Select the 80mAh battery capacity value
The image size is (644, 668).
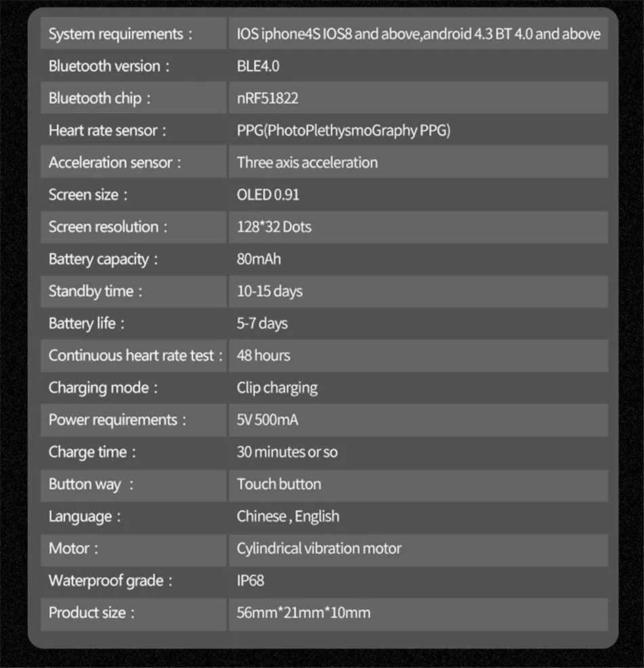click(259, 259)
